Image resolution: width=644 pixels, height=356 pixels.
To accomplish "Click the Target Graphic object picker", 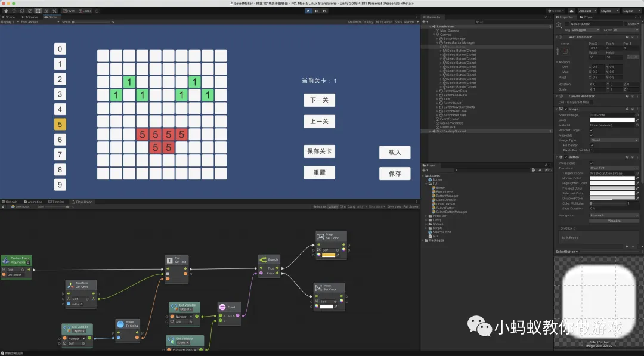I will (x=637, y=174).
